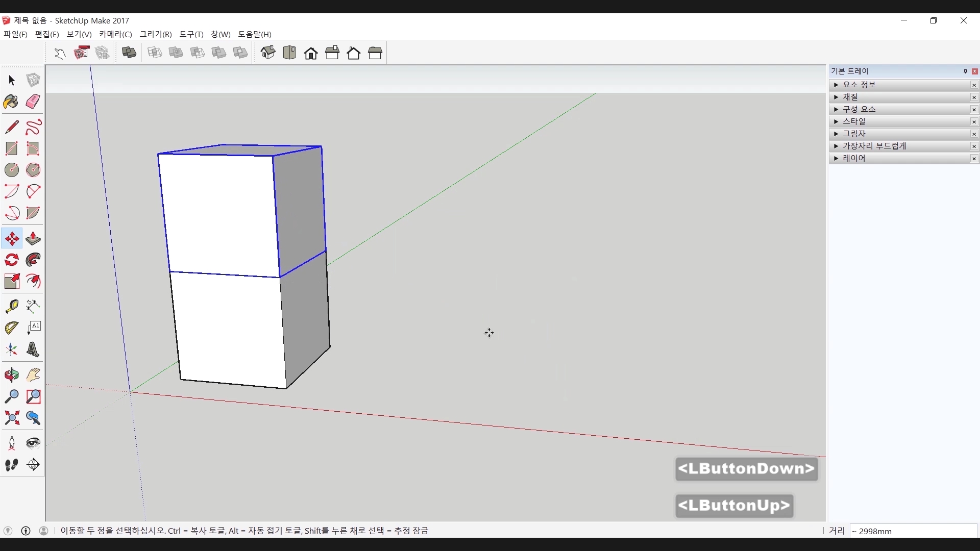Select the Eraser tool
Screen dimensions: 980x551
click(x=33, y=102)
